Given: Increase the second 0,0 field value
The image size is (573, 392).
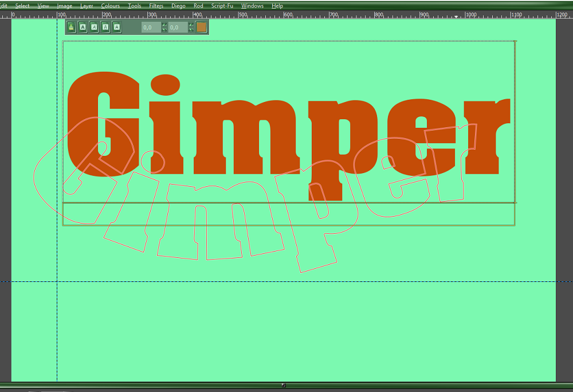Looking at the screenshot, I should pyautogui.click(x=191, y=25).
